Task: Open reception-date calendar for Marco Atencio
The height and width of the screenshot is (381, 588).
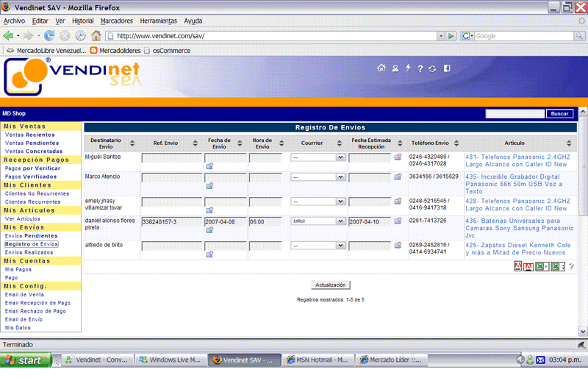Action: 398,177
